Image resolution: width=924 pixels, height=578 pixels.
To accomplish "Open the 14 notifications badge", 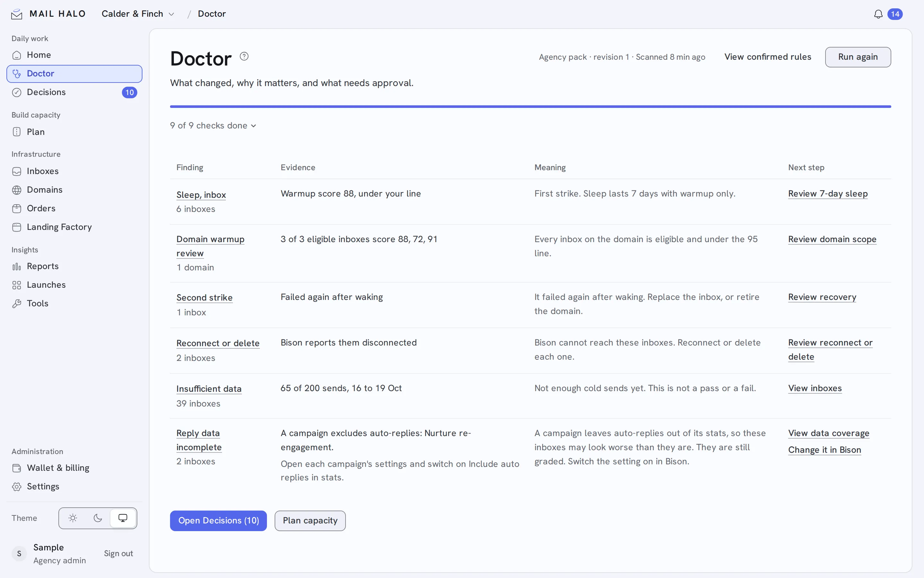I will [895, 14].
